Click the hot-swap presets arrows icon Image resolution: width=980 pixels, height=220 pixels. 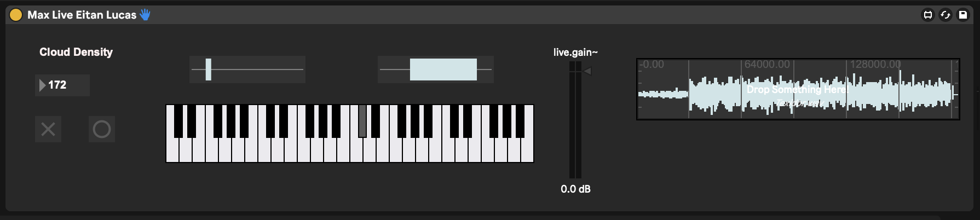click(x=945, y=15)
